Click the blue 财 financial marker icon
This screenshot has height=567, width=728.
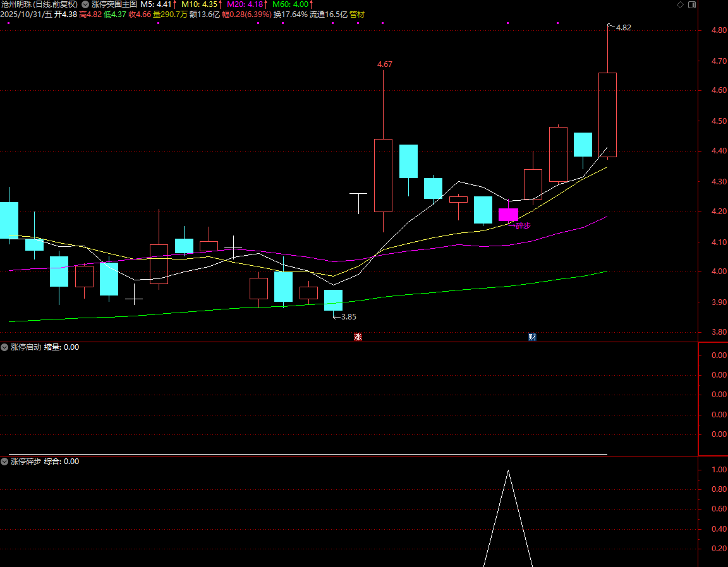(533, 337)
